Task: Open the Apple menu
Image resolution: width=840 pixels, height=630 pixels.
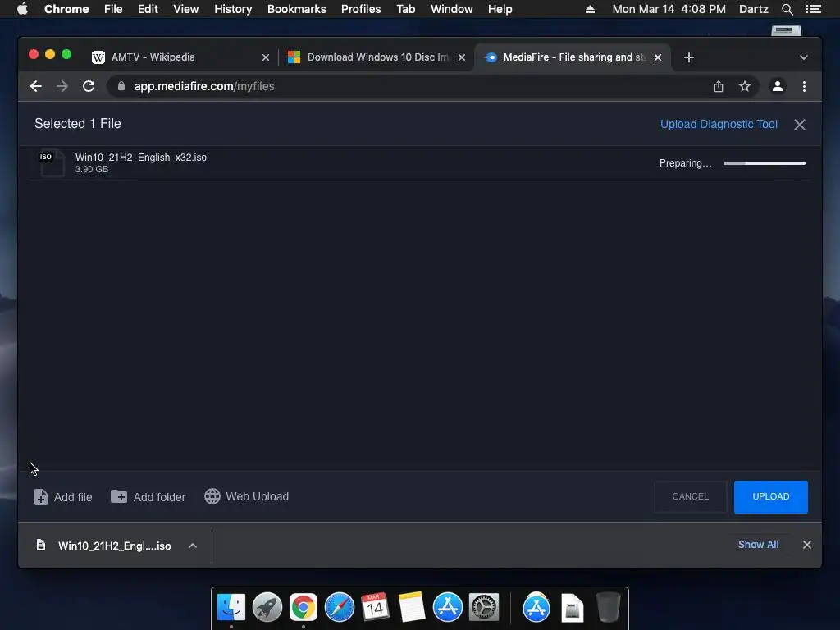Action: (x=22, y=9)
